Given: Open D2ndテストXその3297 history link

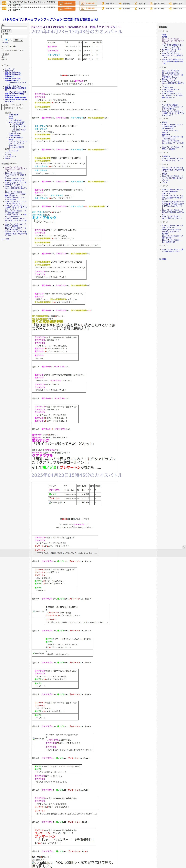Looking at the screenshot, I should click(173, 250).
